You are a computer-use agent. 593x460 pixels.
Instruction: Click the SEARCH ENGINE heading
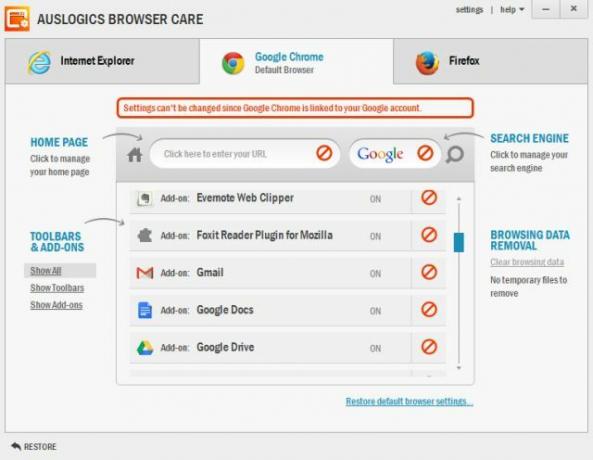[529, 138]
